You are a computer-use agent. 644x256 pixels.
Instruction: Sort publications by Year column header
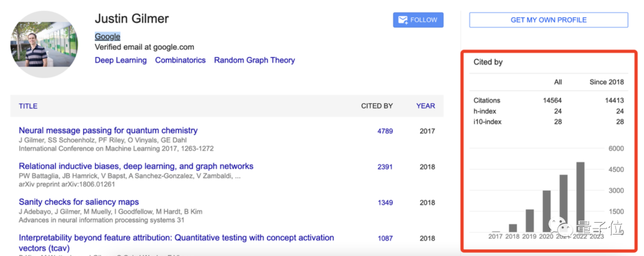[425, 106]
